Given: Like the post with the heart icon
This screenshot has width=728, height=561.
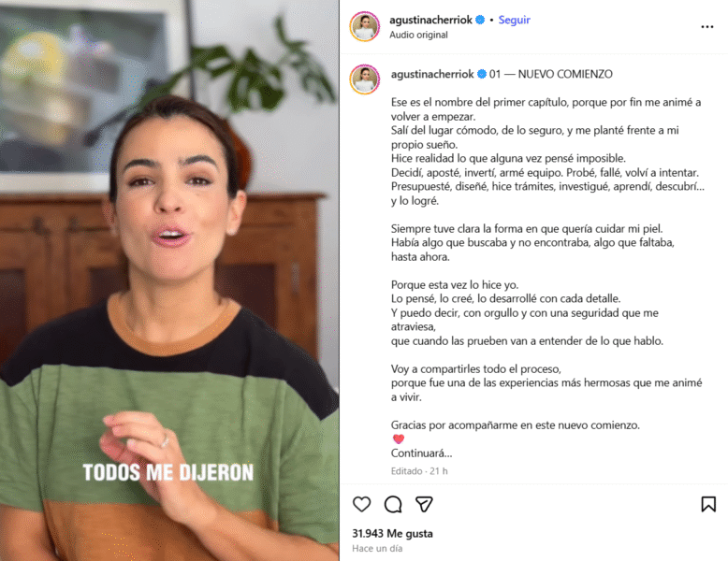Looking at the screenshot, I should pos(362,504).
